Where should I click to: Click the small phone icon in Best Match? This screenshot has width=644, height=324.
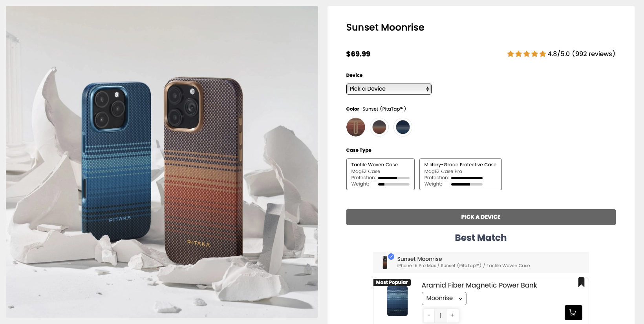click(385, 262)
